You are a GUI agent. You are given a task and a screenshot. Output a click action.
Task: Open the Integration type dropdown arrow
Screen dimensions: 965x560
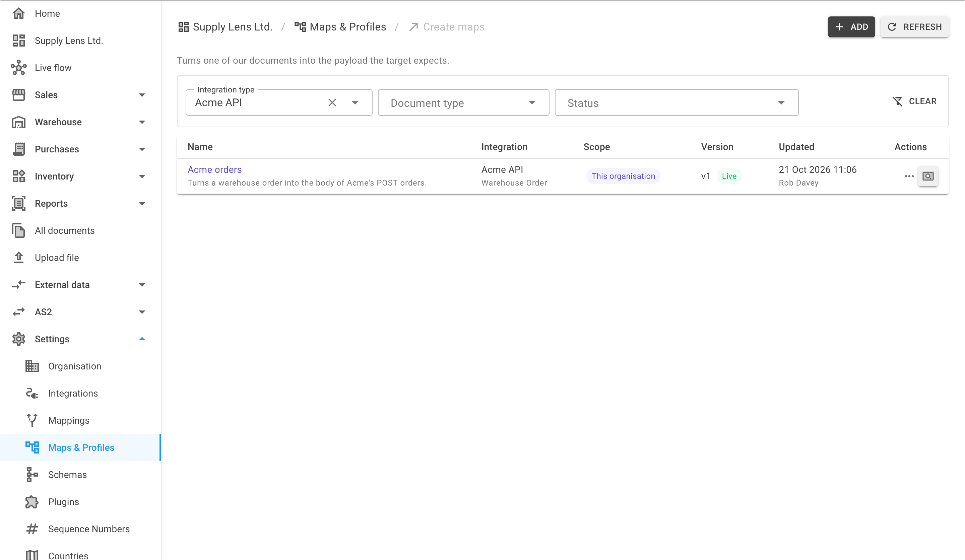click(355, 102)
